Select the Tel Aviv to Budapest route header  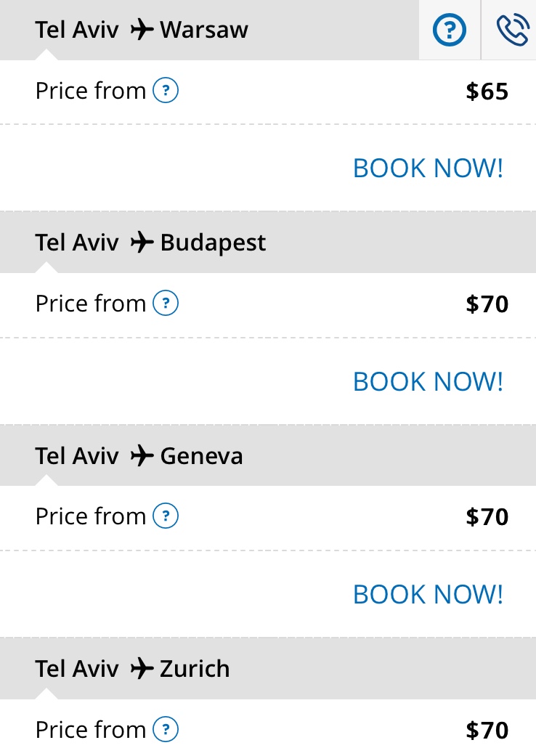tap(150, 243)
